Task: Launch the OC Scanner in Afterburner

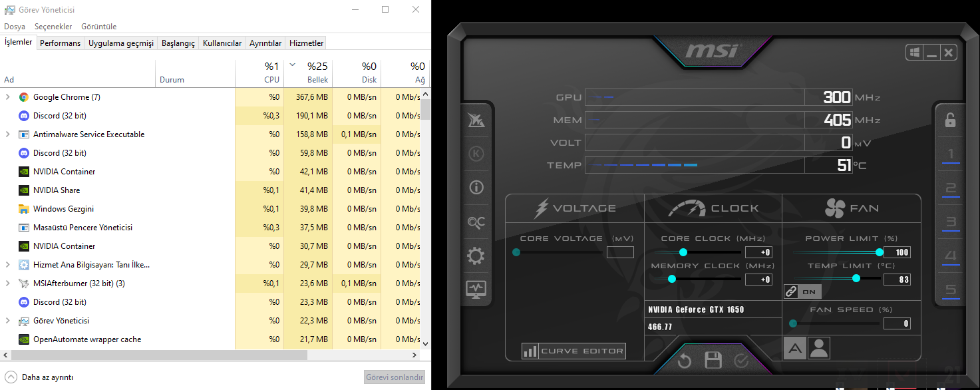Action: coord(476,222)
